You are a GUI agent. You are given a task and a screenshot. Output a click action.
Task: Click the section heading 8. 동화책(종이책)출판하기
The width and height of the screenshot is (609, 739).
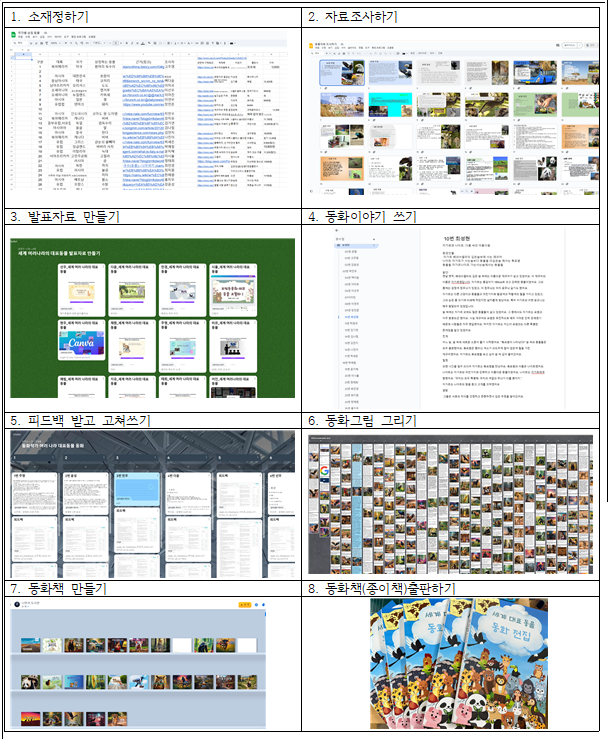click(x=382, y=589)
